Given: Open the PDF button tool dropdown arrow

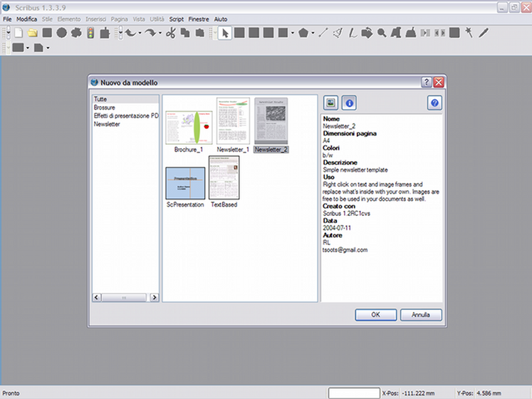Looking at the screenshot, I should [x=28, y=48].
